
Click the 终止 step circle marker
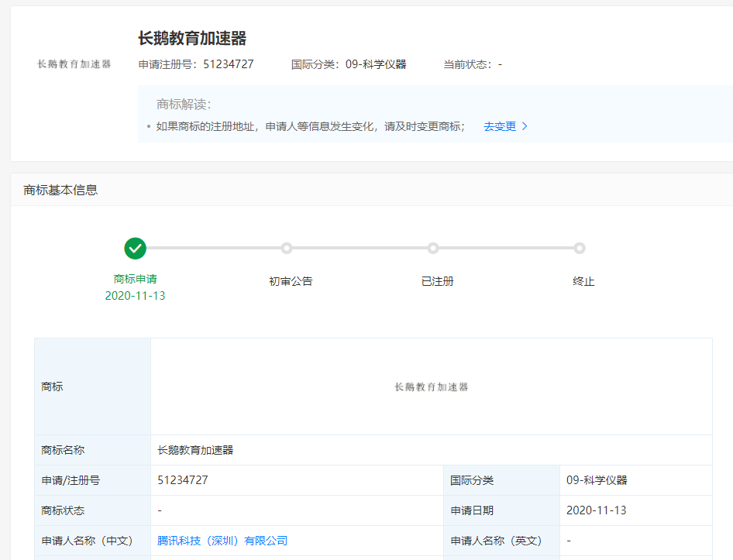(x=580, y=248)
